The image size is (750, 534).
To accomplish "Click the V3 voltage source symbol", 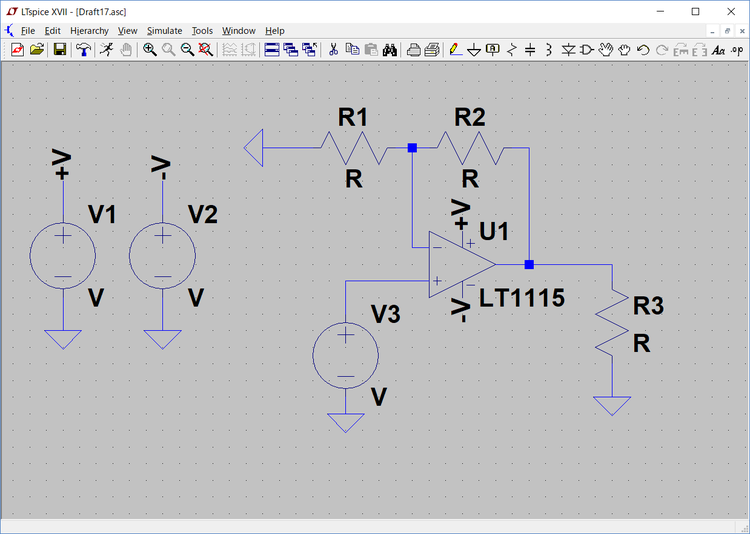I will click(x=345, y=355).
